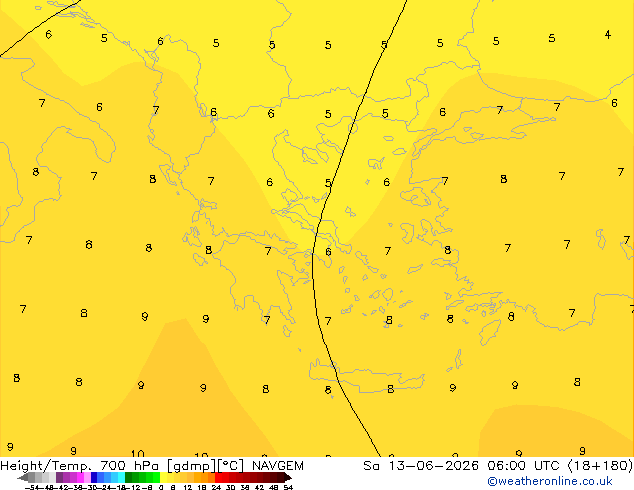Click the "Sa" weekday abbreviation in the caption

tap(371, 466)
